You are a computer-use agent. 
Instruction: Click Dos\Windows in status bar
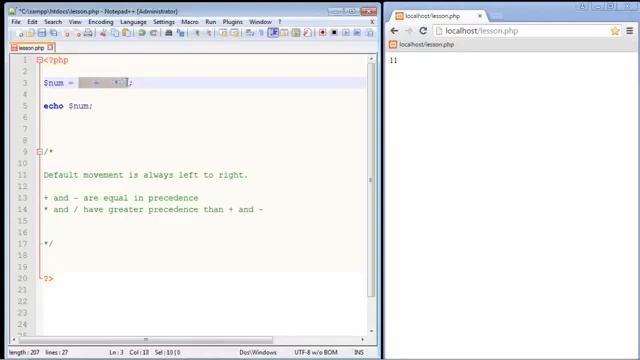point(258,352)
